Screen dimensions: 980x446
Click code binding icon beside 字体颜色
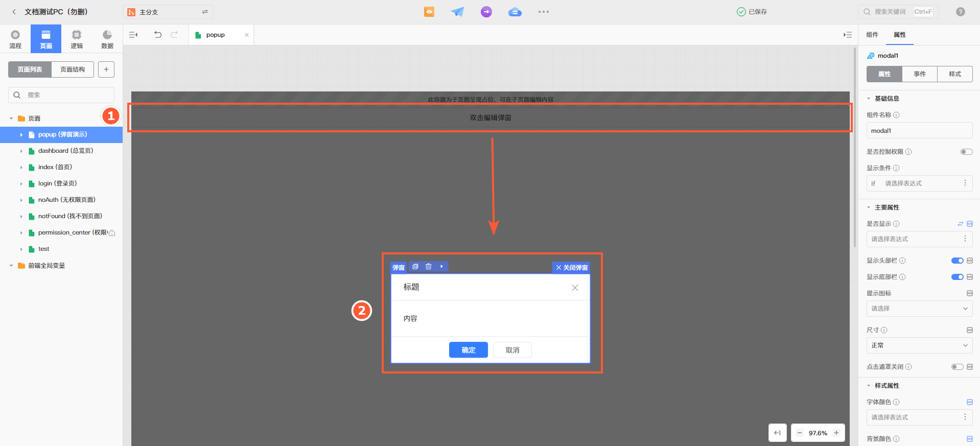970,402
